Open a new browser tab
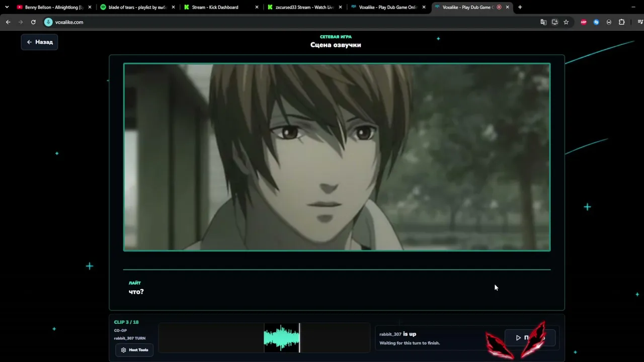This screenshot has width=644, height=362. pyautogui.click(x=520, y=7)
